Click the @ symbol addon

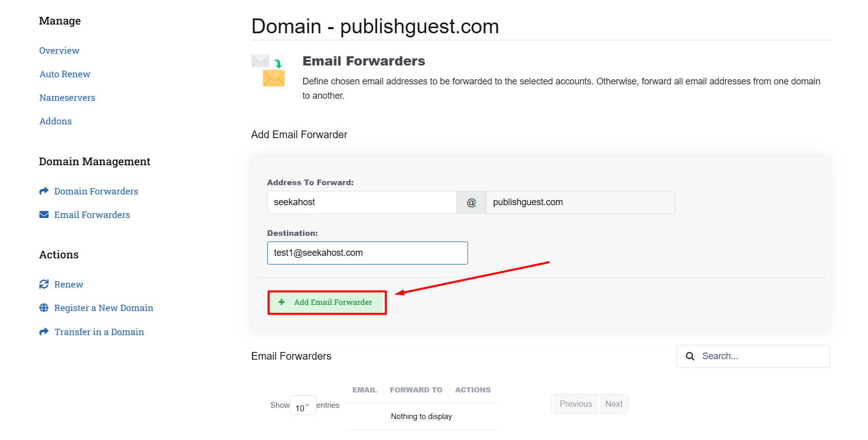pos(471,202)
